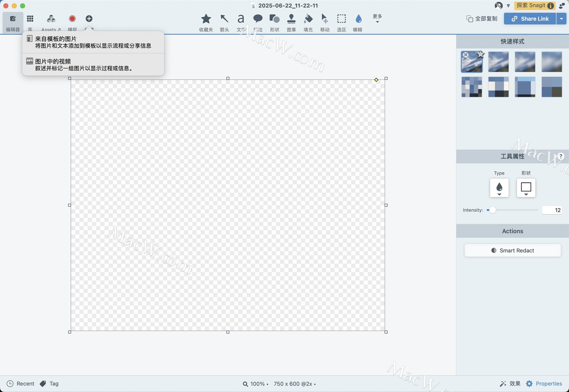Viewport: 569px width, 392px height.
Task: Click 全部复制 copy all button
Action: pos(482,19)
